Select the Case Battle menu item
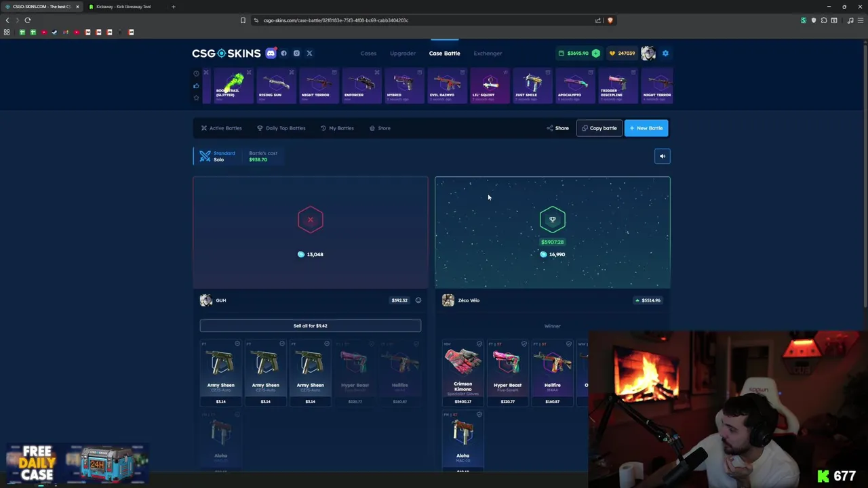 [444, 53]
